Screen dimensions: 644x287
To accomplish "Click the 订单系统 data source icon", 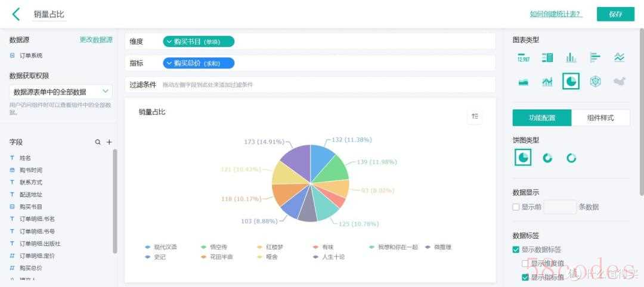I will coord(12,55).
